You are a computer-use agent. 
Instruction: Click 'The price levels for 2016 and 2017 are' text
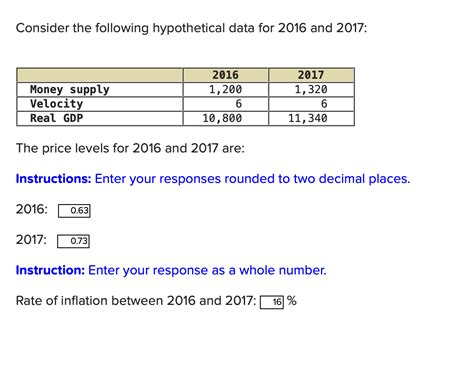pos(130,148)
